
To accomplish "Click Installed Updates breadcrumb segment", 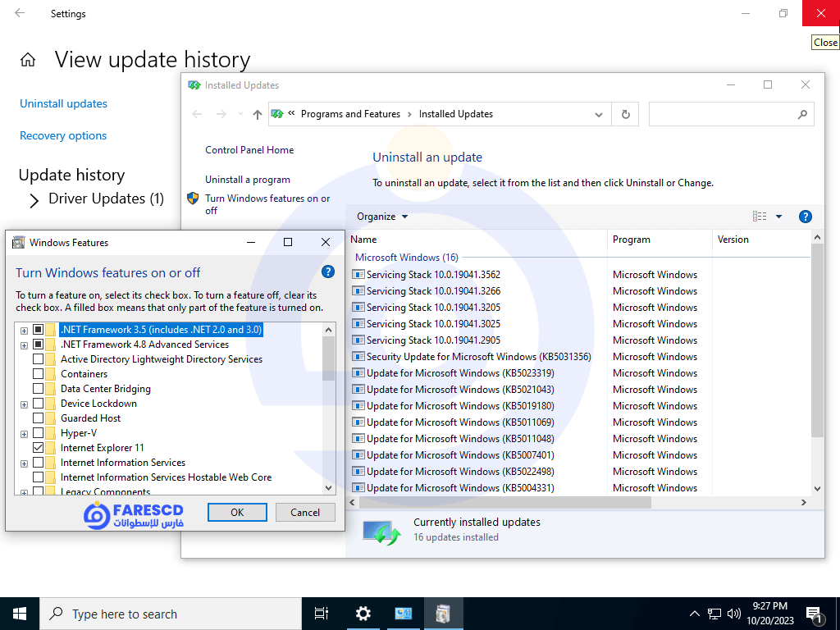I will point(456,114).
